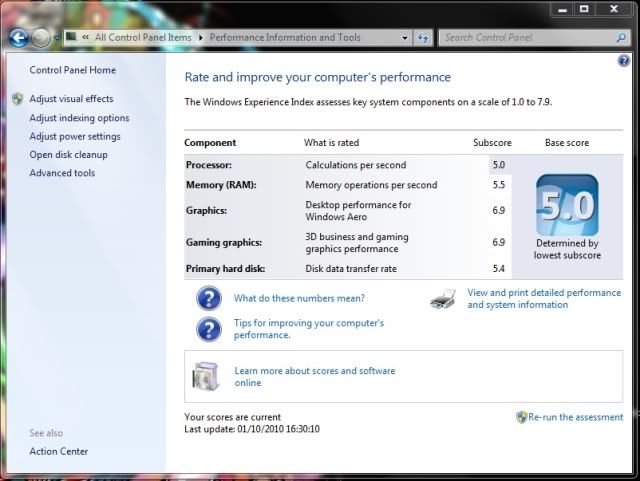
Task: Click the Gaming graphics row label
Action: click(224, 243)
